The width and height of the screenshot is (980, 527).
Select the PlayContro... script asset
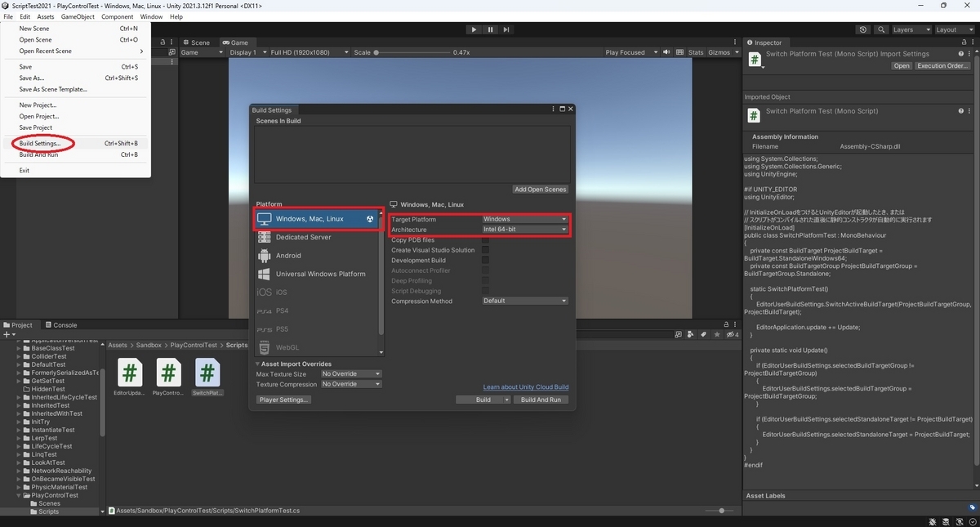click(x=168, y=377)
